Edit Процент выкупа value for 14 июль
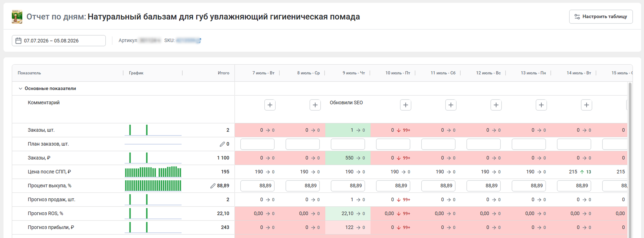 574,186
